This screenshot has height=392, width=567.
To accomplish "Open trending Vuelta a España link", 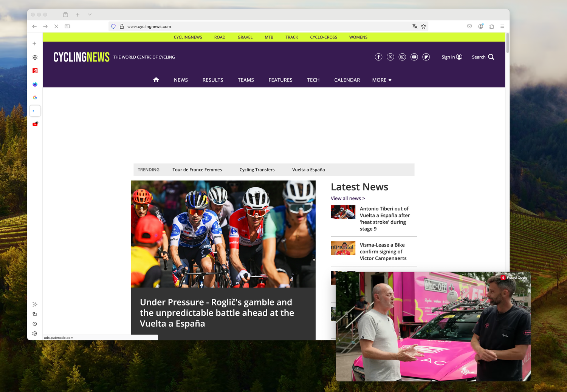I will pos(308,170).
